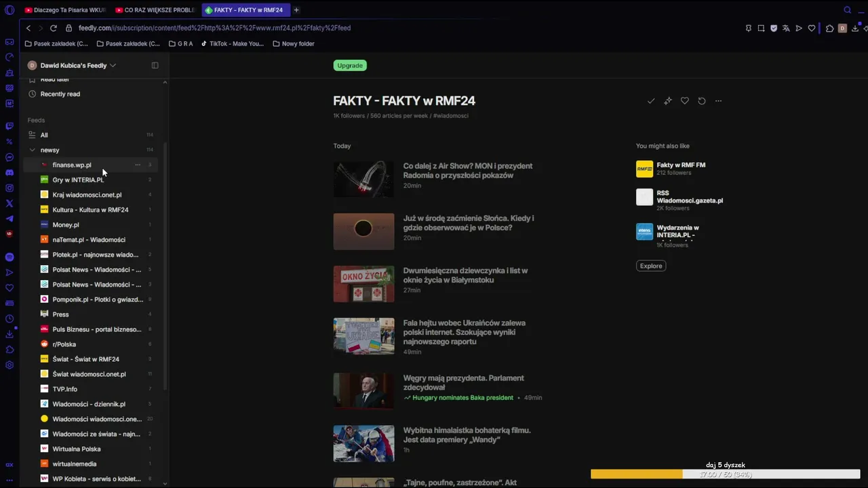This screenshot has width=868, height=488.
Task: Open the Wanda film article thumbnail
Action: [x=363, y=444]
